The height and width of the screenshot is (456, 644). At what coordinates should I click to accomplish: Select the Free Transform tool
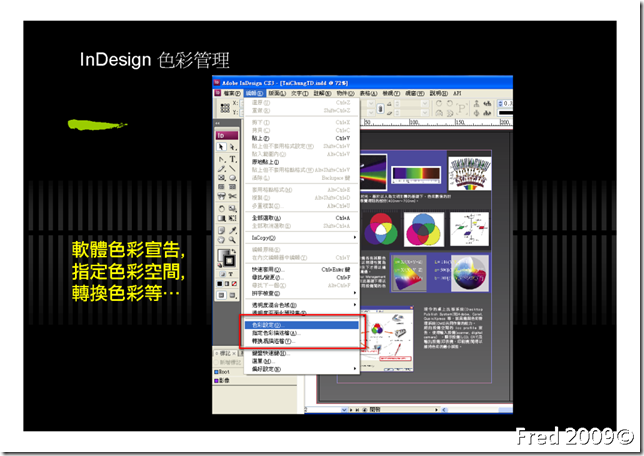pyautogui.click(x=233, y=218)
